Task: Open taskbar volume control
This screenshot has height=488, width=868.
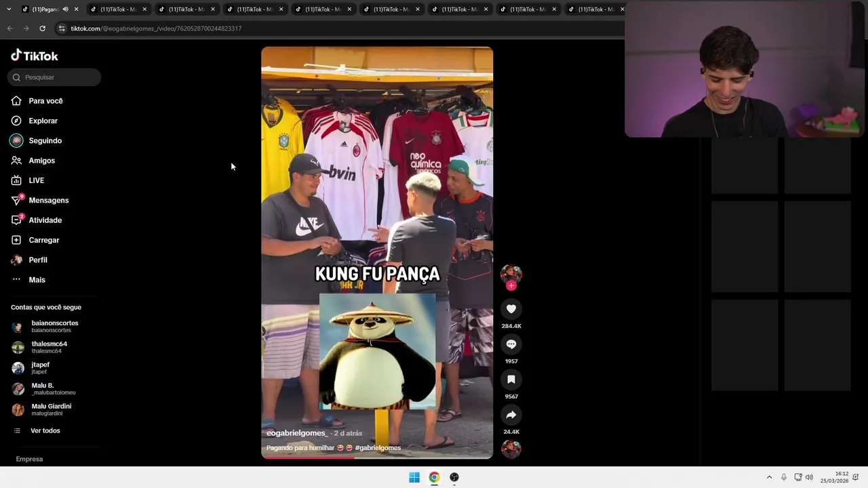Action: 809,477
